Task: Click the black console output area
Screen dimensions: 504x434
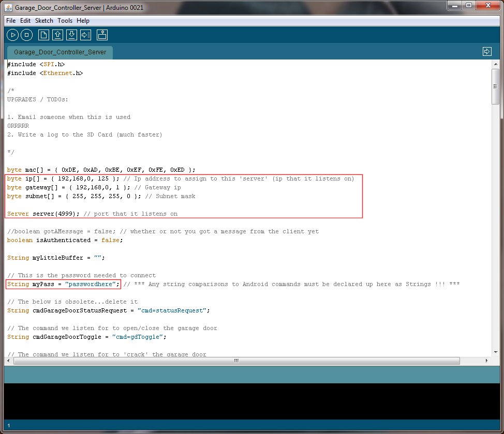Action: coord(252,401)
